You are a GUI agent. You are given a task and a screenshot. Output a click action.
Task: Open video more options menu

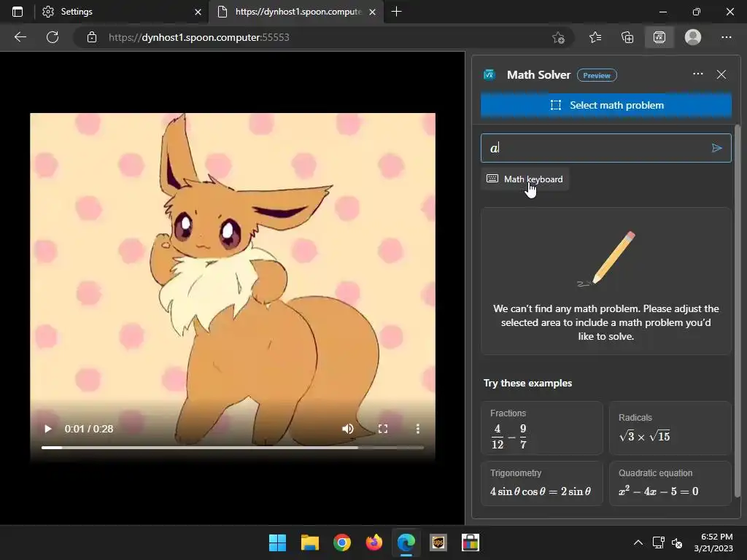417,429
